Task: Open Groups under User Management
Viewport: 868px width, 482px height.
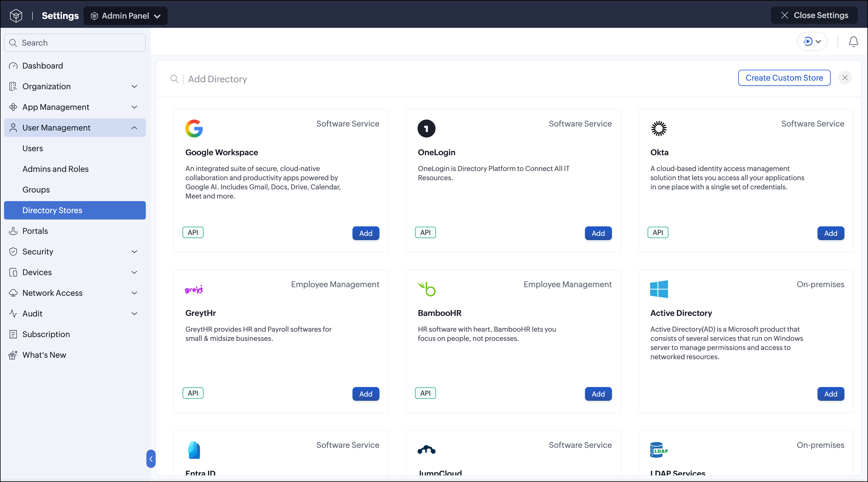Action: 75,190
